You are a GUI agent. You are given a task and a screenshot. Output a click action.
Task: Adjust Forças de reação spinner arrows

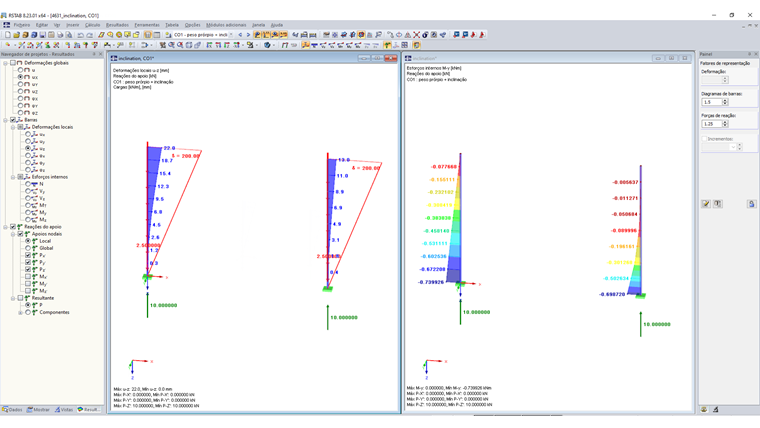[x=725, y=124]
